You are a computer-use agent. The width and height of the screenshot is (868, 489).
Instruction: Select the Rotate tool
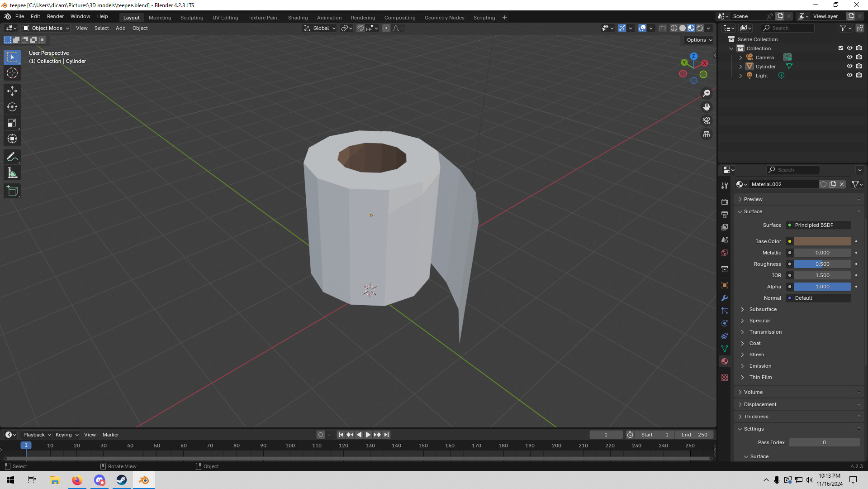click(12, 107)
